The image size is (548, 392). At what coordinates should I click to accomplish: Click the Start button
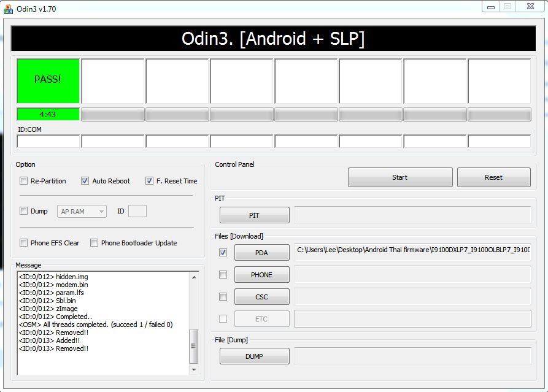[399, 177]
